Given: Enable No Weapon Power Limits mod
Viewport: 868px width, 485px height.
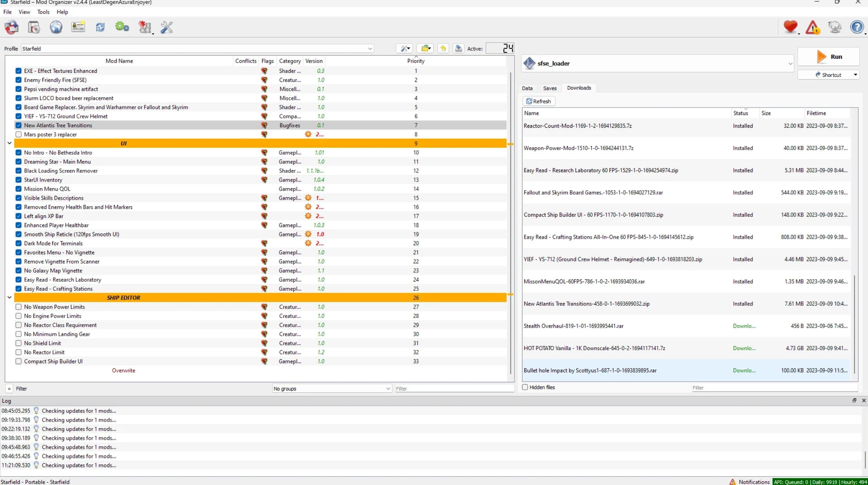Looking at the screenshot, I should point(19,307).
